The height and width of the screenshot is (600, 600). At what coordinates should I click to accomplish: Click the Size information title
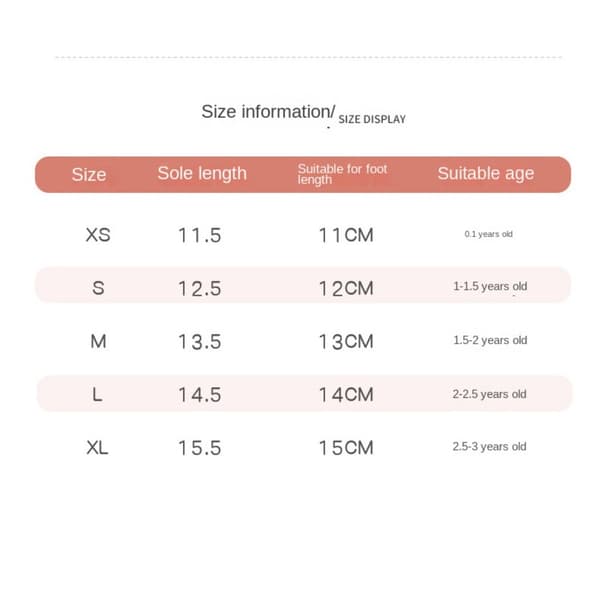pyautogui.click(x=268, y=112)
